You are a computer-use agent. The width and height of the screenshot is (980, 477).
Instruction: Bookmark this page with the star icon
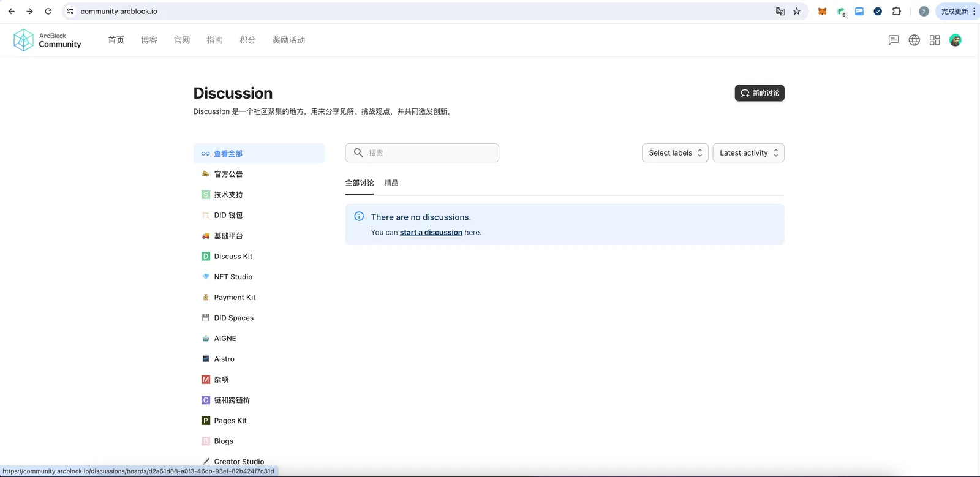click(797, 11)
